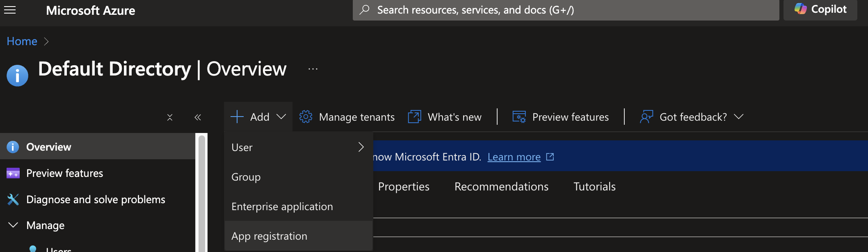868x252 pixels.
Task: Click the external link icon beside Learn more
Action: (550, 157)
